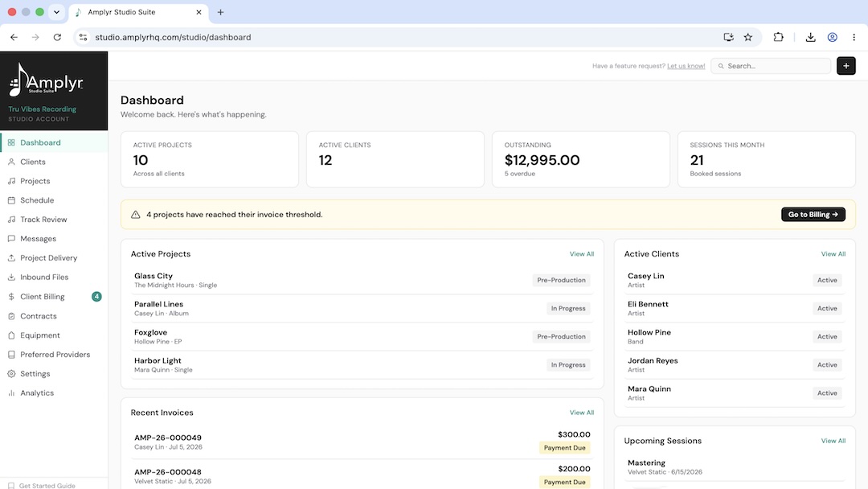Click the browser address bar URL
868x489 pixels.
[173, 37]
